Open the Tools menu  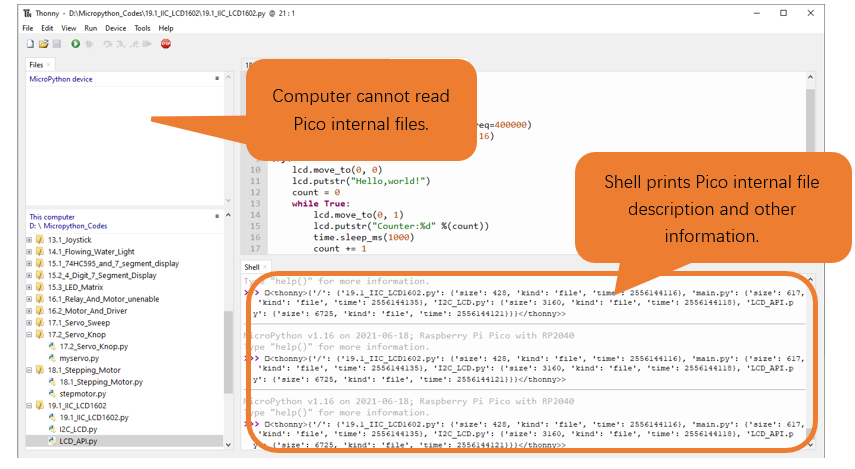142,28
